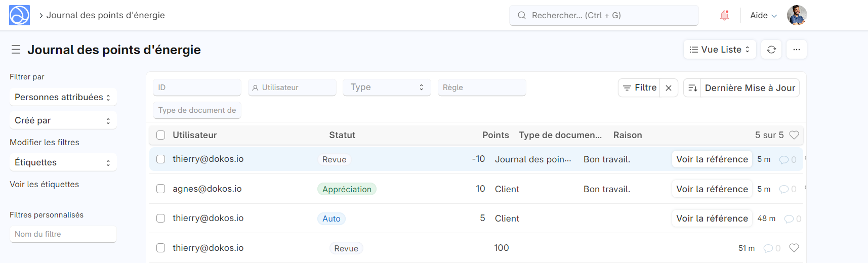Open the notifications bell
Screen dimensions: 868x263
(x=724, y=15)
